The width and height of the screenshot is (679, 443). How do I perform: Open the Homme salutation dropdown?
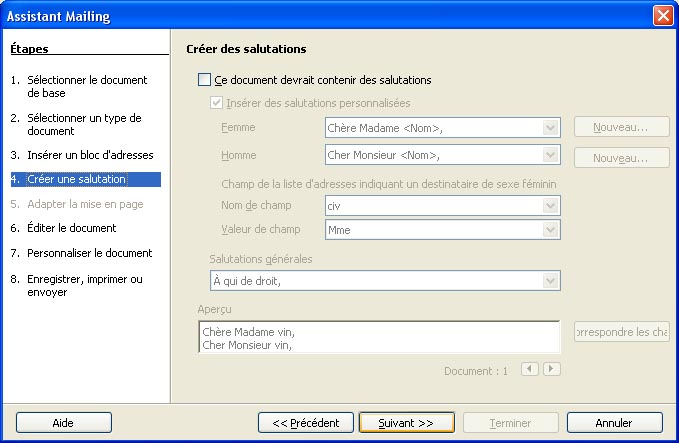click(x=550, y=155)
